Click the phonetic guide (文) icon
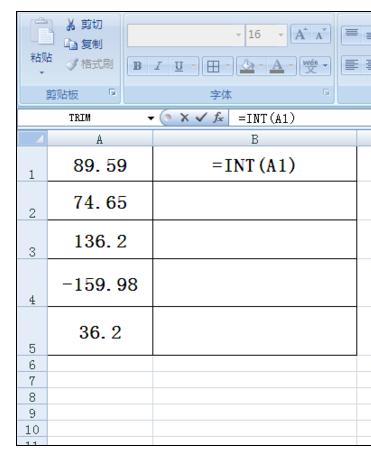The image size is (371, 452). tap(311, 66)
